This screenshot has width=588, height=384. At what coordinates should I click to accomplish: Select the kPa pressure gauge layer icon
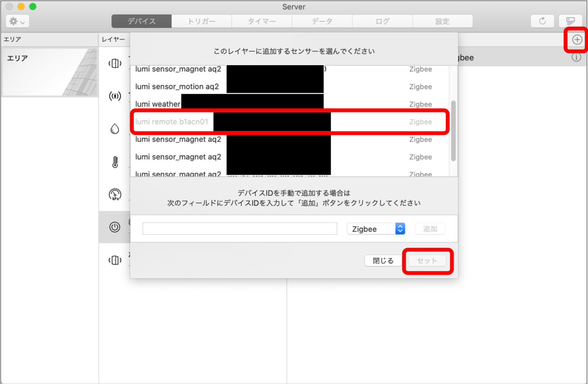115,194
